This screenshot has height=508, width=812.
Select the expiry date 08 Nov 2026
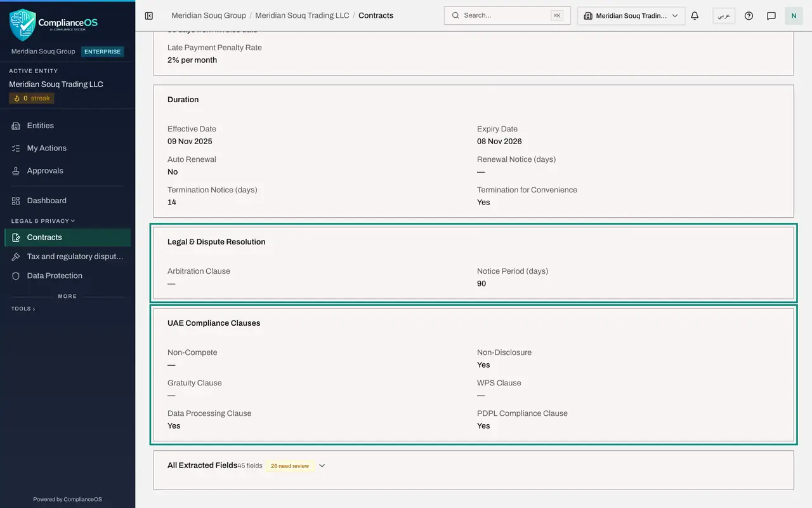pos(499,142)
